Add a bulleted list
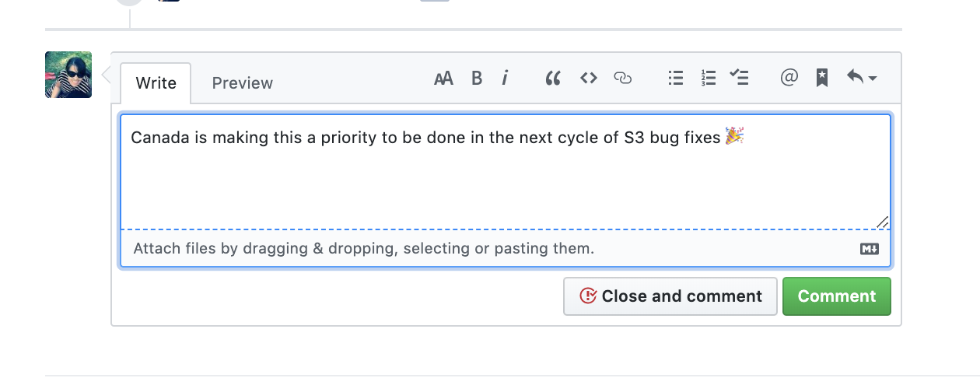 [x=676, y=78]
